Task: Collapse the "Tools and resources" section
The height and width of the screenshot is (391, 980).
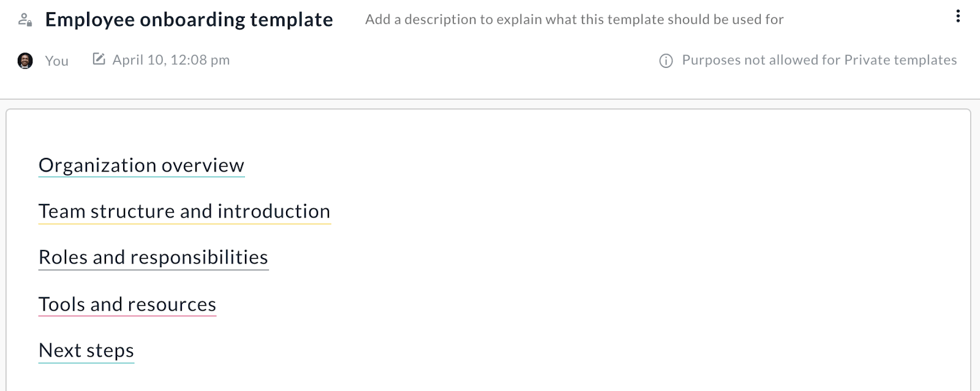Action: [127, 304]
